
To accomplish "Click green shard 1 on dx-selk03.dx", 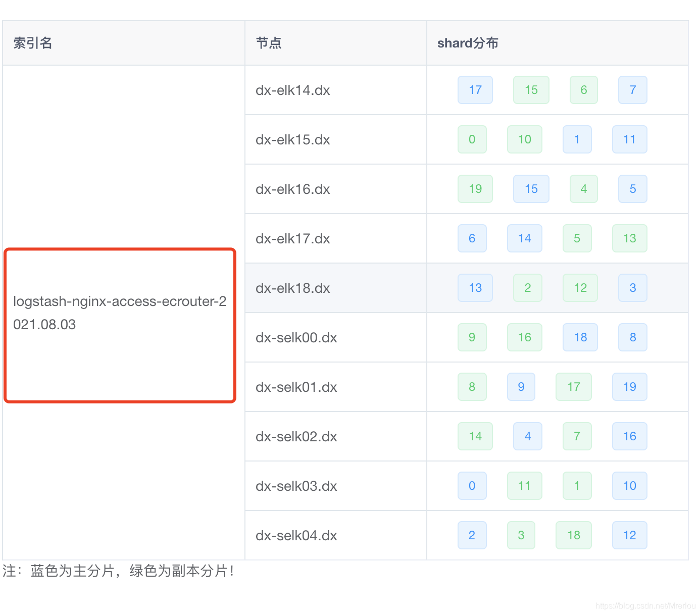I will tap(577, 486).
